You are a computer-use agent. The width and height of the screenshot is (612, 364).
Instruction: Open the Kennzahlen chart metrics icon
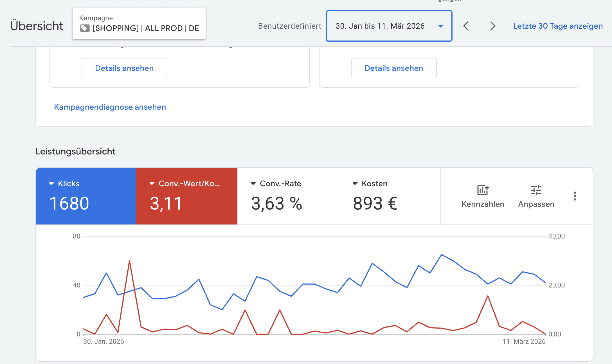pos(483,190)
